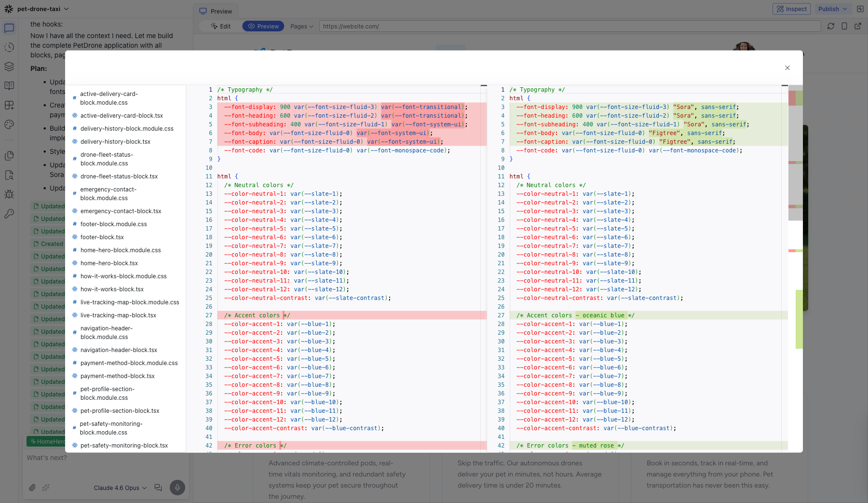Click the microphone voice input button
The width and height of the screenshot is (868, 503).
pos(177,488)
